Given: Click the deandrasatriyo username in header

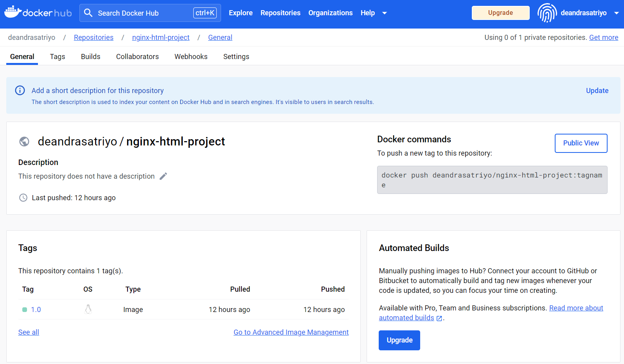Looking at the screenshot, I should coord(584,13).
